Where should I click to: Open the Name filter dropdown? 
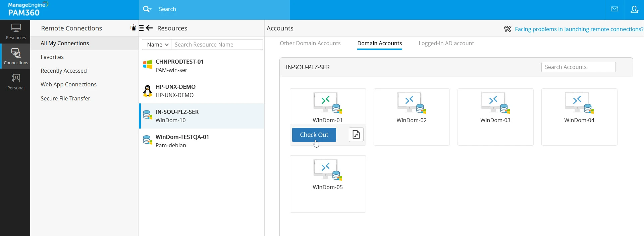pyautogui.click(x=157, y=45)
